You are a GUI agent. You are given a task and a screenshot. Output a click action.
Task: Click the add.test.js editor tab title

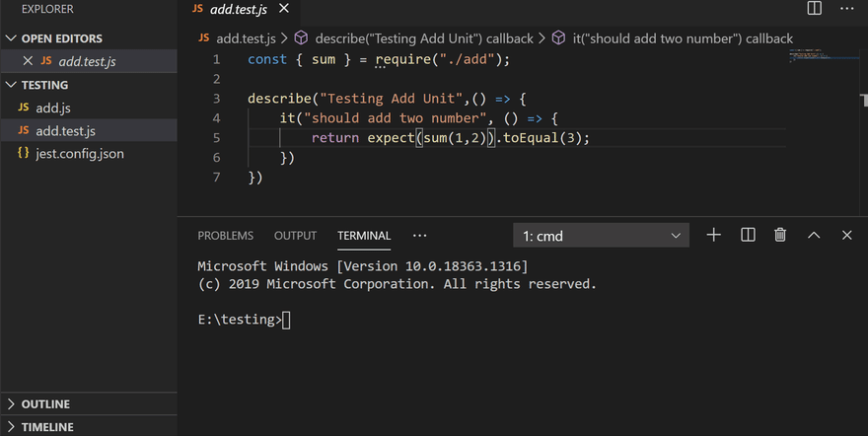tap(239, 9)
